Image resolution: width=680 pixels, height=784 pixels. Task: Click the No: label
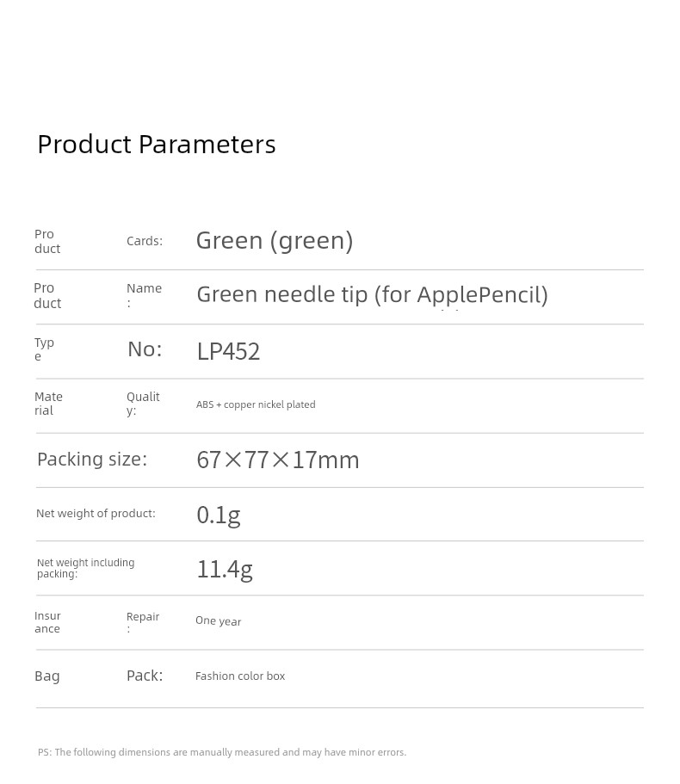click(x=145, y=349)
